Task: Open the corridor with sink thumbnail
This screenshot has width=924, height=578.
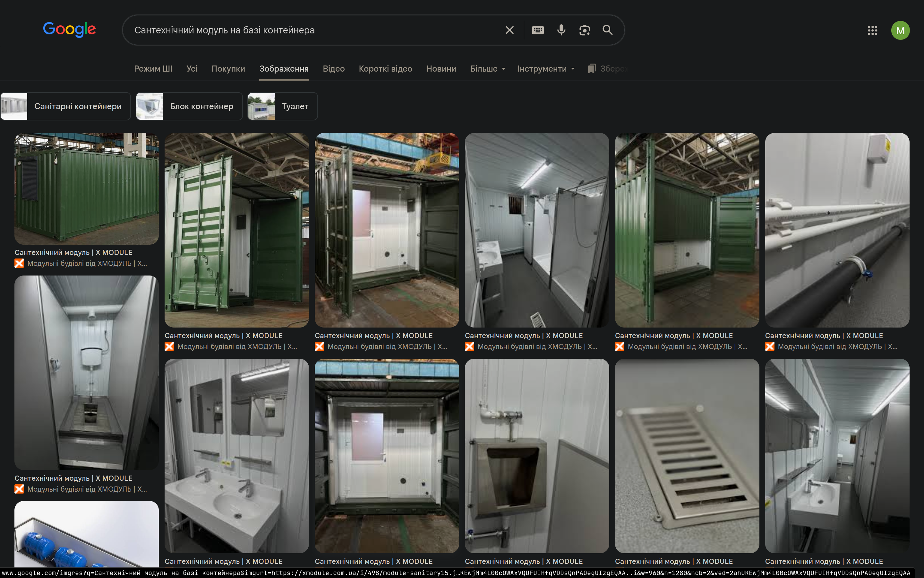Action: pos(837,456)
